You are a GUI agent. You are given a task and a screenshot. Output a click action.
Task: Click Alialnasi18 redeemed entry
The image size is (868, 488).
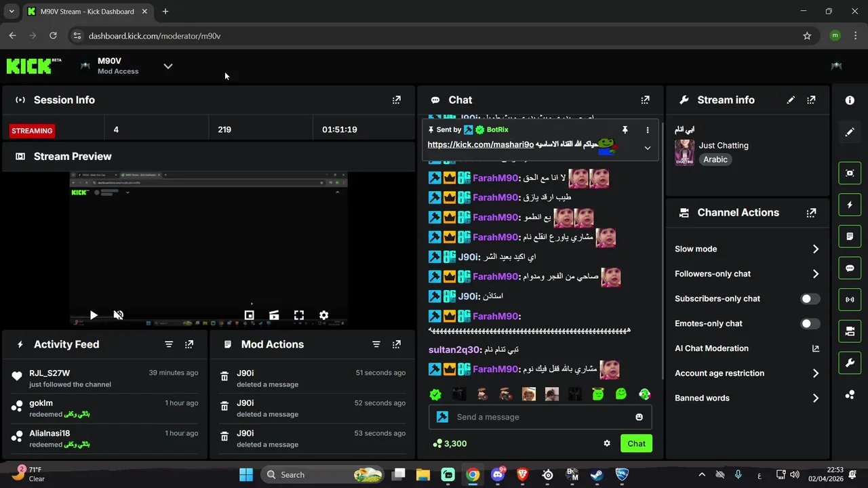click(105, 439)
